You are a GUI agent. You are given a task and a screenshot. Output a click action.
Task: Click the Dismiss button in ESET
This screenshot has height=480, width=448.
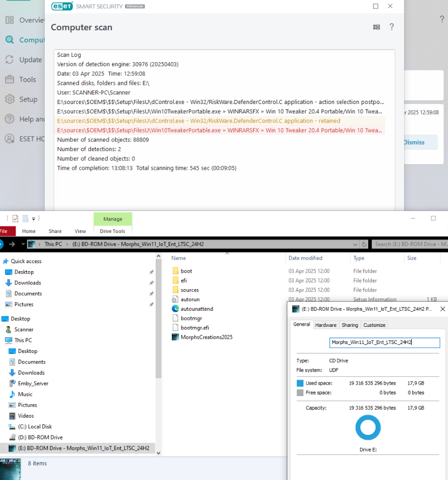[420, 143]
